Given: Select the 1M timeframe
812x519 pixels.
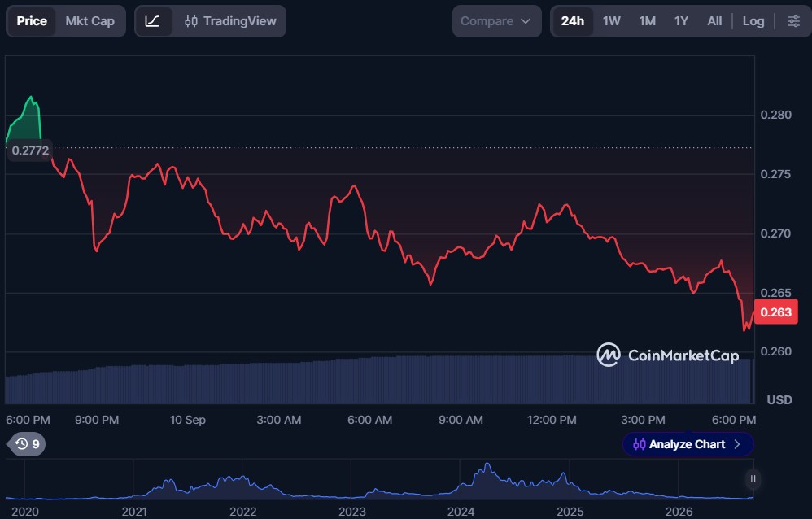Looking at the screenshot, I should click(648, 21).
